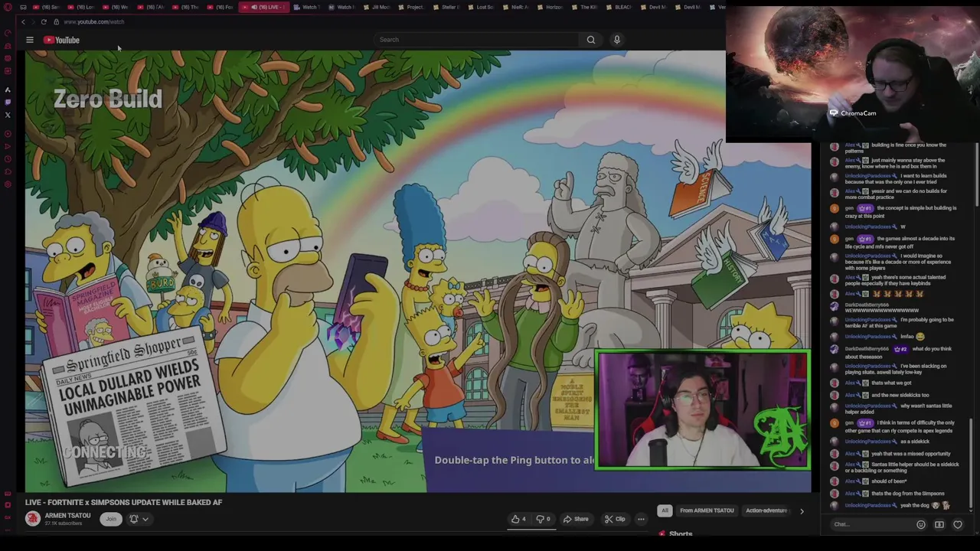This screenshot has width=980, height=551.
Task: Open ARMEN TSATOU channel name link
Action: point(67,516)
